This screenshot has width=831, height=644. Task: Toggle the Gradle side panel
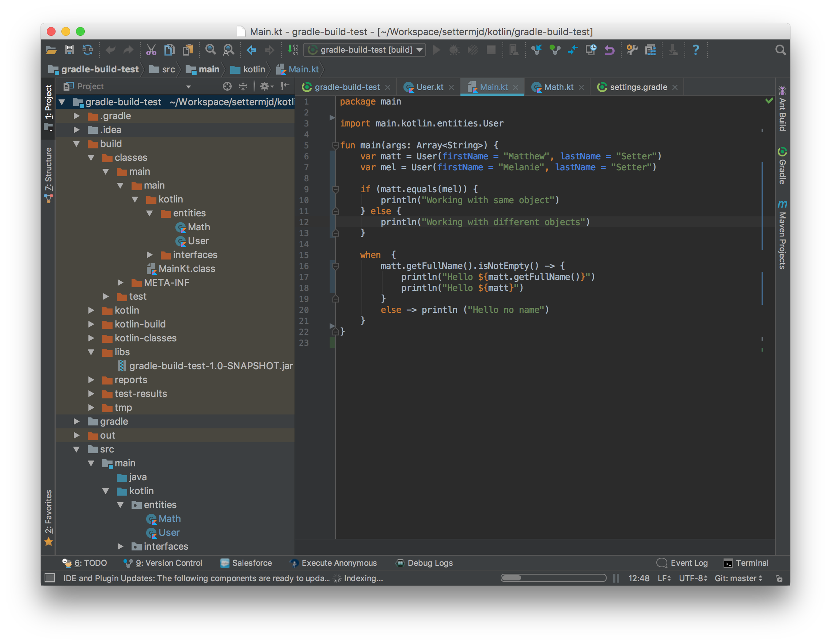782,166
